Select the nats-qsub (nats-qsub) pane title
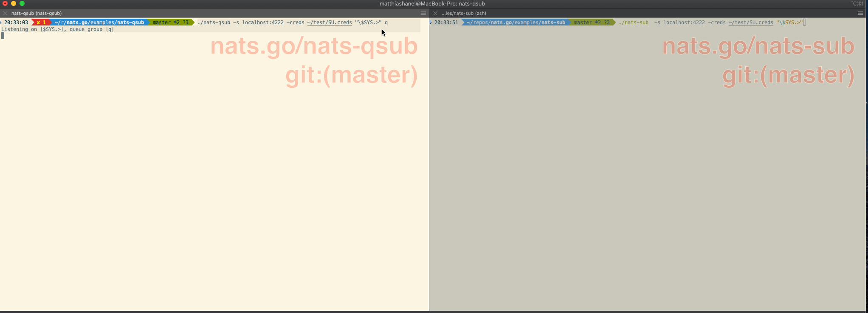Viewport: 868px width, 313px height. (x=37, y=13)
